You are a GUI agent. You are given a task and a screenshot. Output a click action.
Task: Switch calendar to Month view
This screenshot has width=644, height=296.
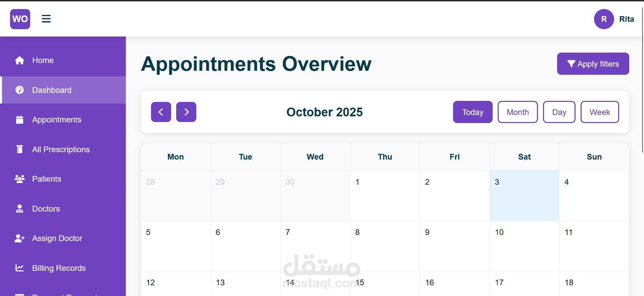(x=517, y=112)
